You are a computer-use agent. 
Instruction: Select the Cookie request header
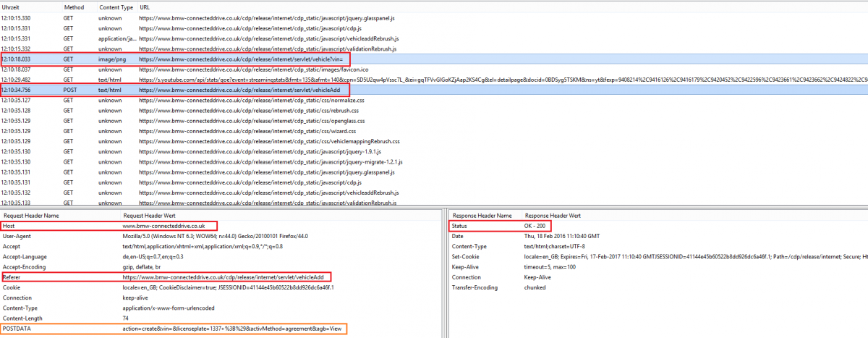click(11, 287)
